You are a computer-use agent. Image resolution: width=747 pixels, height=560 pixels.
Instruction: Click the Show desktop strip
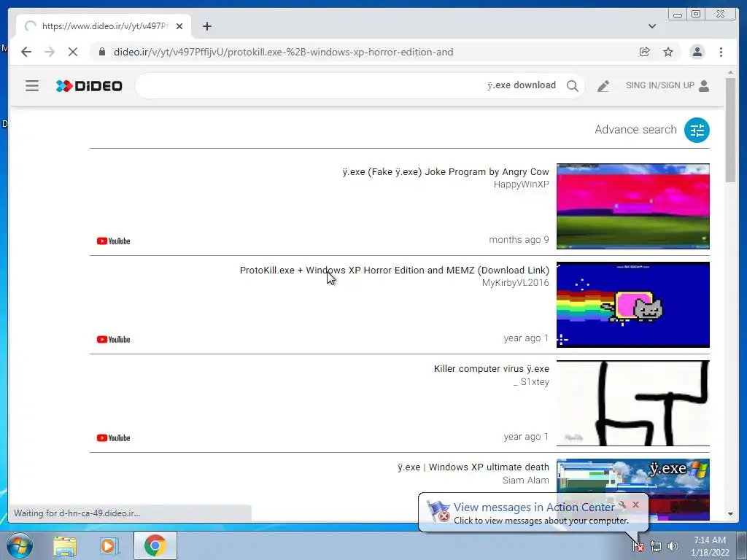pos(743,545)
